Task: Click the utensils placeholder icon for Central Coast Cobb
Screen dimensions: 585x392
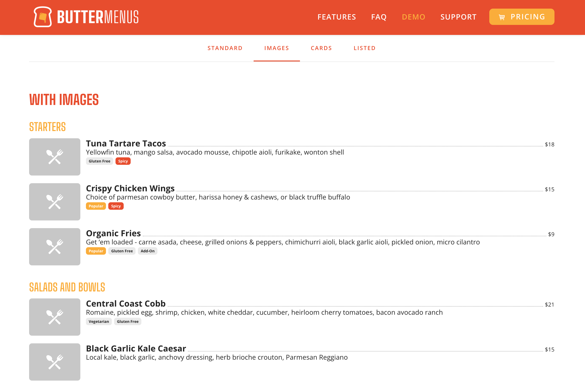Action: 54,317
